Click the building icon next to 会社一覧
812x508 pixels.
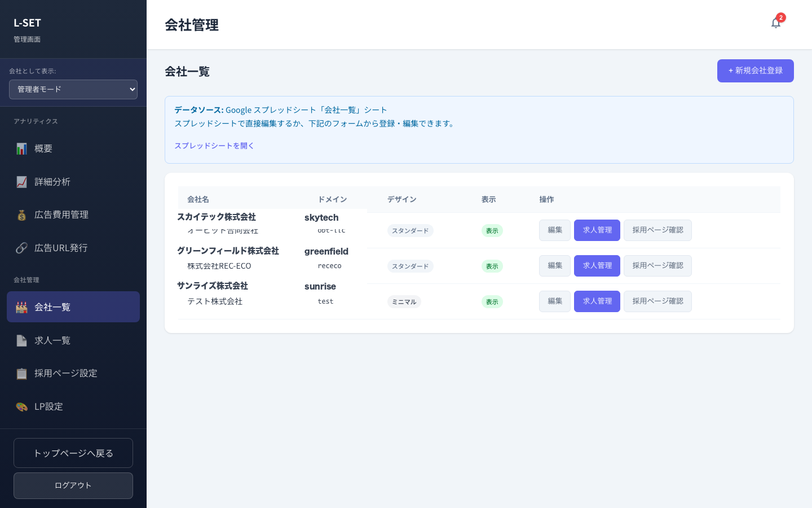21,307
